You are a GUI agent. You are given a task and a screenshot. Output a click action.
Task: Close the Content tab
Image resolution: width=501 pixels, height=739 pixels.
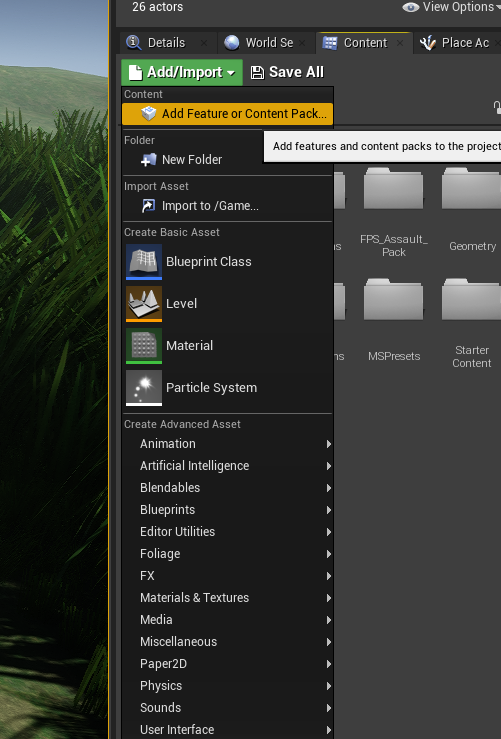(x=400, y=43)
